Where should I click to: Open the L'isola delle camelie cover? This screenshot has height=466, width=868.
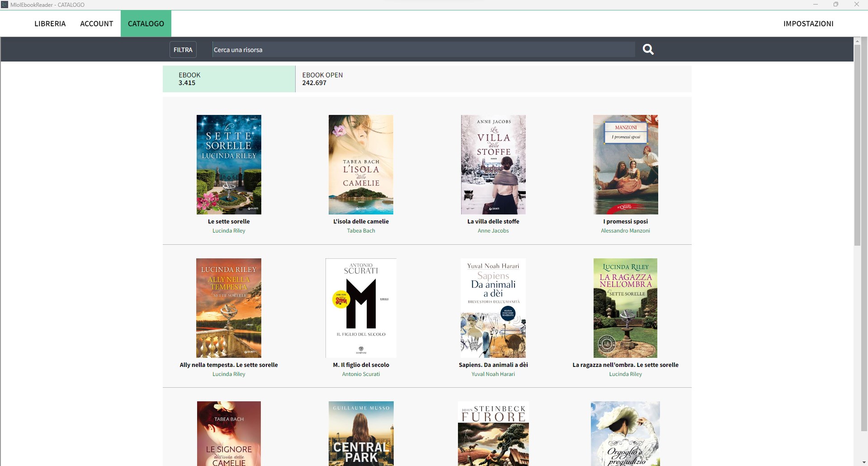pos(361,165)
